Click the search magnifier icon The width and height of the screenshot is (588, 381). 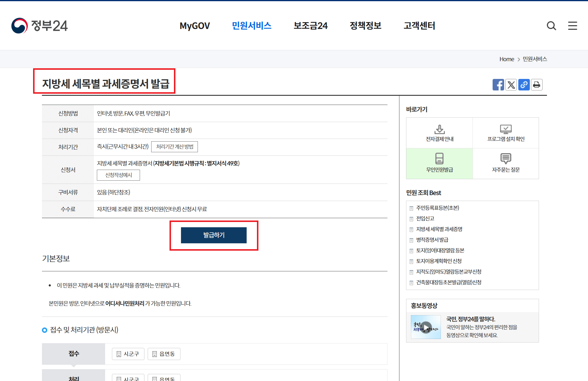(551, 26)
